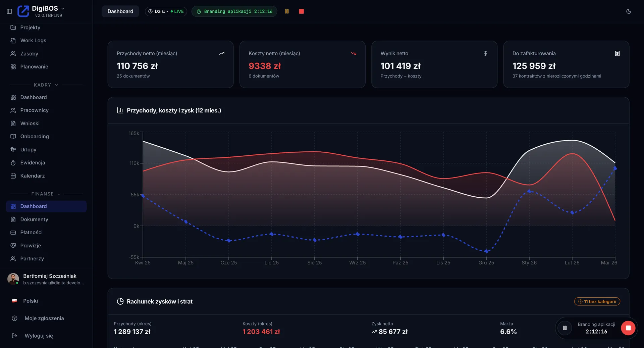644x348 pixels.
Task: Click the blue data point above Mar 26
Action: click(x=615, y=168)
